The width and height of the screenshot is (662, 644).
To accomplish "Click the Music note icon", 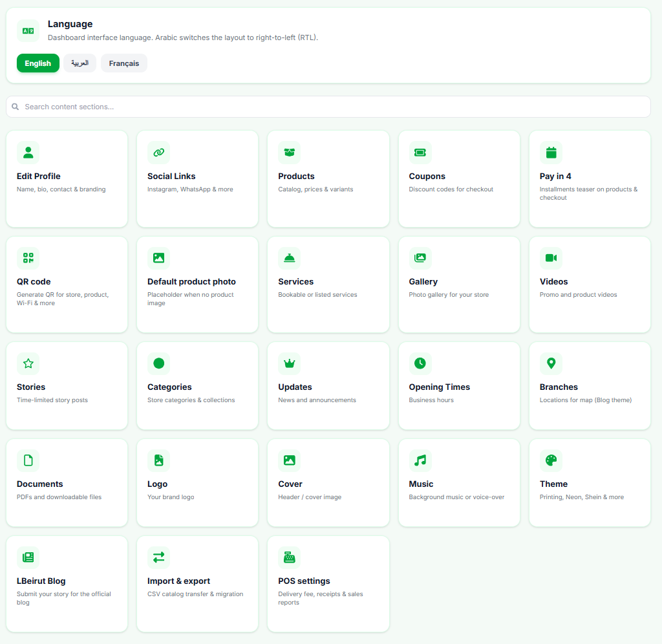I will [420, 460].
